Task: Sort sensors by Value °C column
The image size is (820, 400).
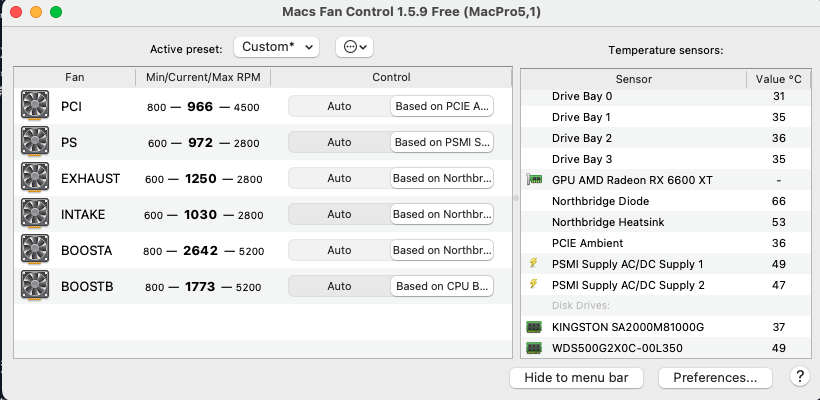Action: coord(777,78)
